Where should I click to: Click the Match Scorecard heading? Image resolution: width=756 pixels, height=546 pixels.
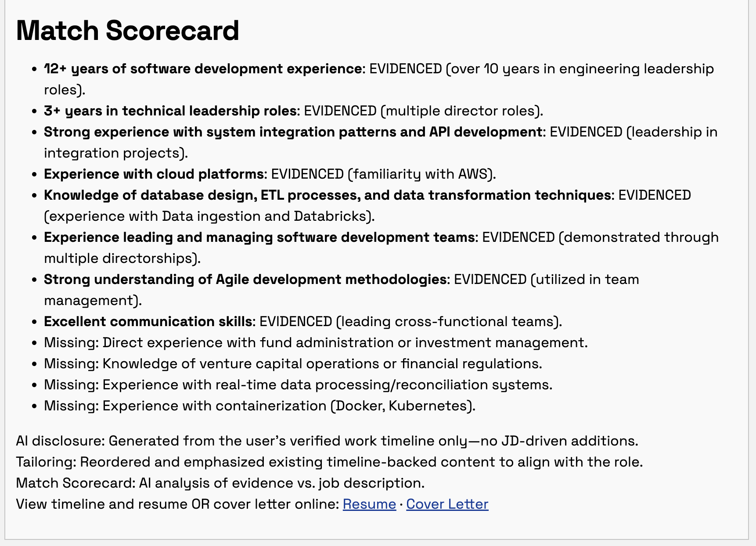(x=127, y=30)
